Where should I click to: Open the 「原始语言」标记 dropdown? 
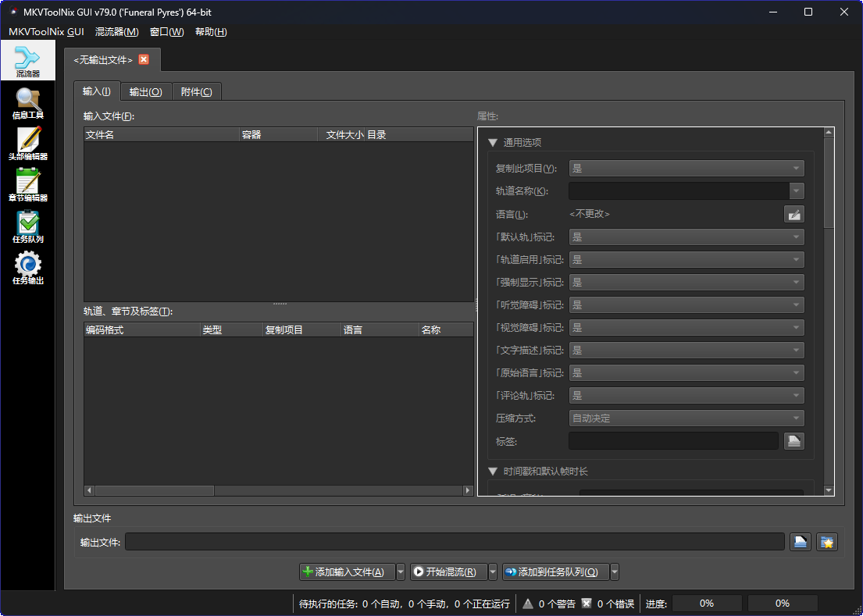[x=686, y=373]
